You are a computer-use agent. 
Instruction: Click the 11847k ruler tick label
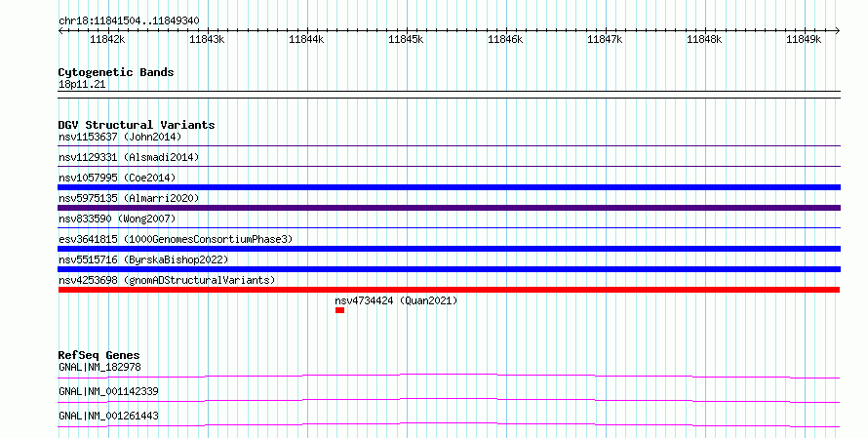tap(605, 39)
